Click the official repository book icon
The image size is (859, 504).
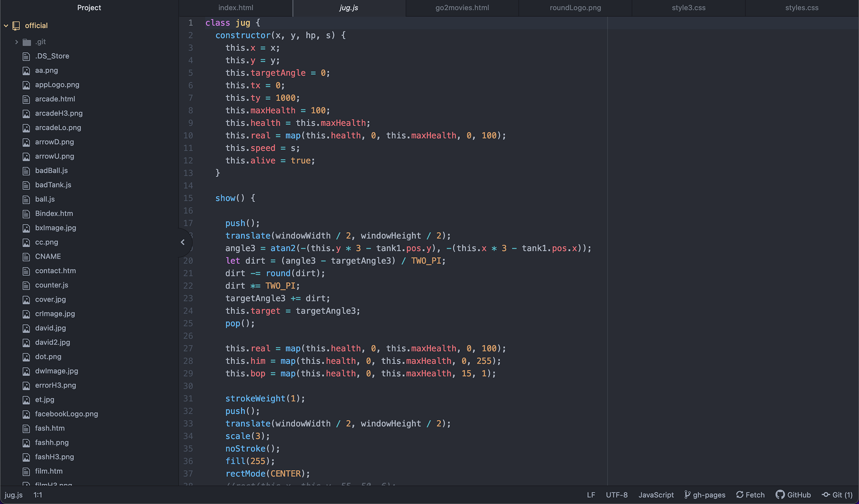click(x=16, y=26)
